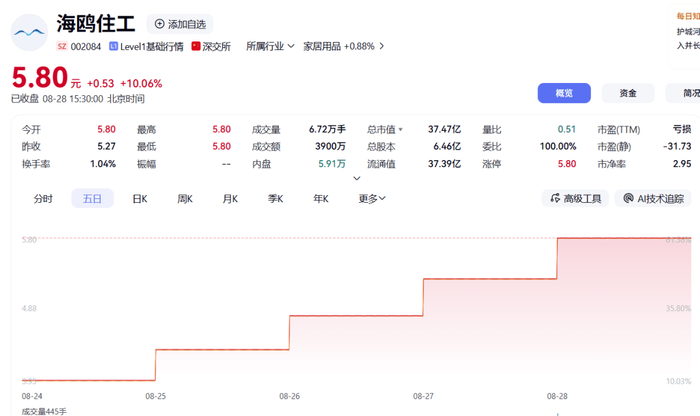Click the 市净率 value 2.95
The width and height of the screenshot is (700, 416).
coord(682,164)
